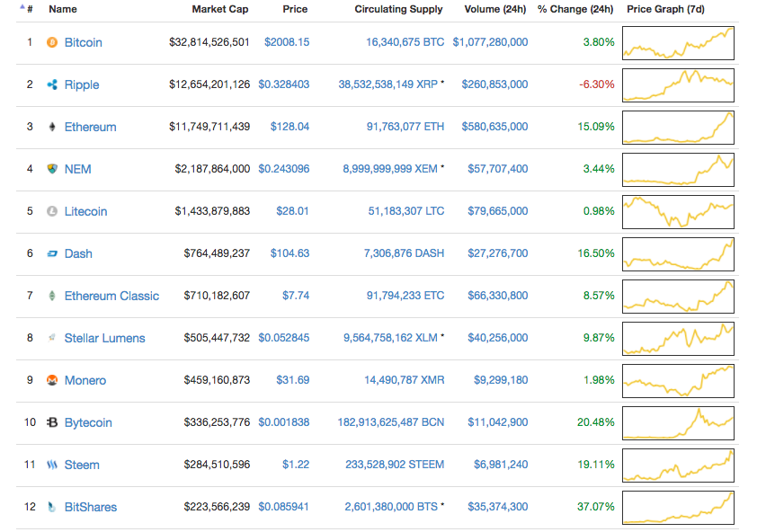Open the Stellar Lumens link
766x532 pixels.
coord(104,338)
